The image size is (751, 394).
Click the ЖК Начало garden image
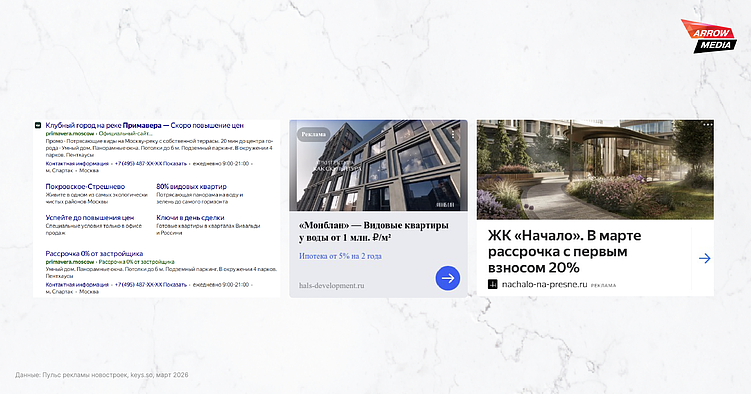pos(595,169)
